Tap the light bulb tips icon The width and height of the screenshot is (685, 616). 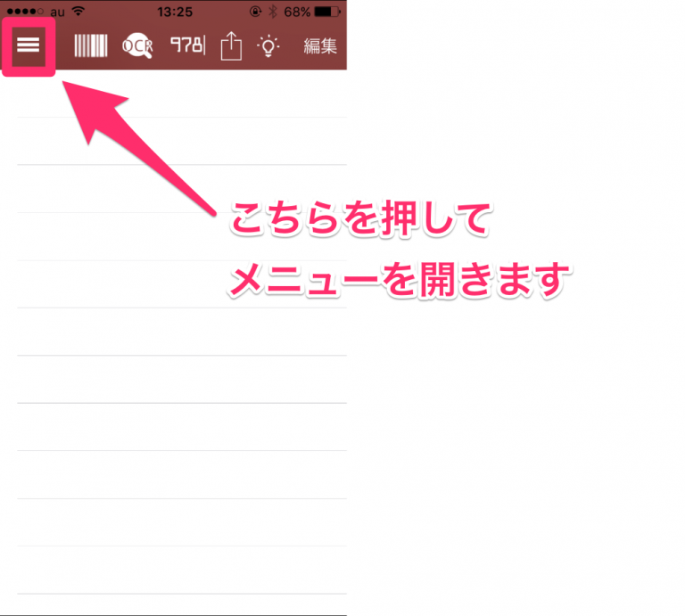[268, 45]
